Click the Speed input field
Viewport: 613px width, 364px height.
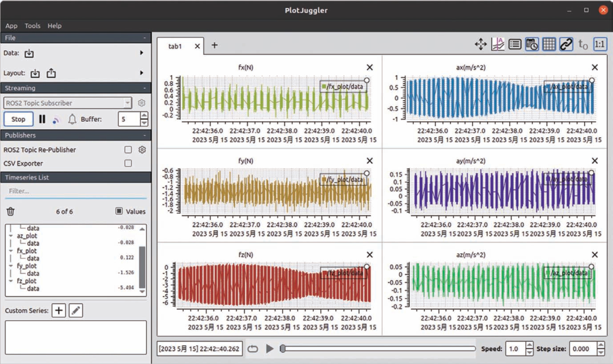click(516, 349)
